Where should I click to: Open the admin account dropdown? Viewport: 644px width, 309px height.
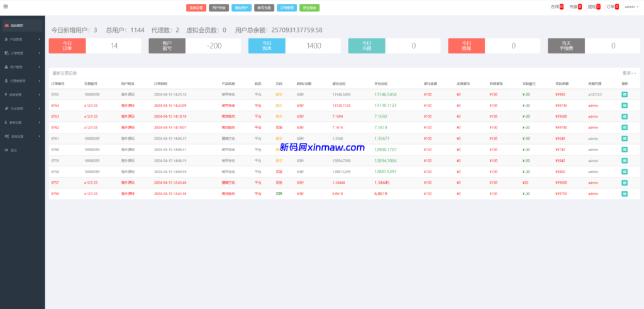coord(631,7)
